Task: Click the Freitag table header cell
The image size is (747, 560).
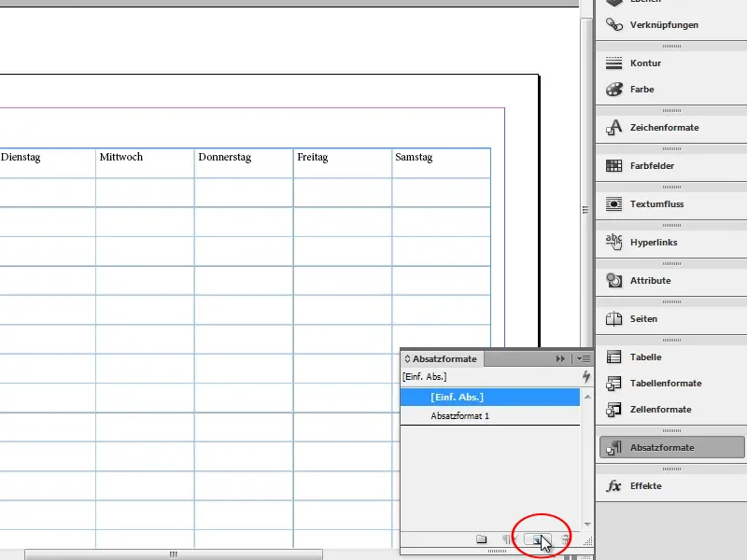Action: tap(343, 162)
